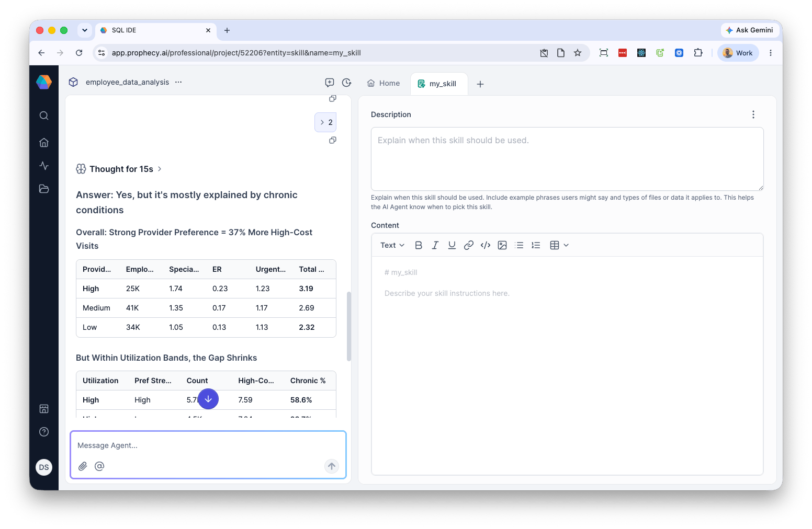The image size is (812, 529).
Task: Click the '3.19' total value cell
Action: coord(306,289)
